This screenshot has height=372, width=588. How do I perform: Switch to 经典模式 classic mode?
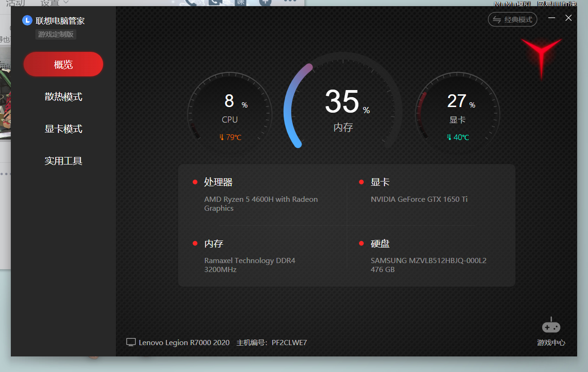pyautogui.click(x=513, y=19)
